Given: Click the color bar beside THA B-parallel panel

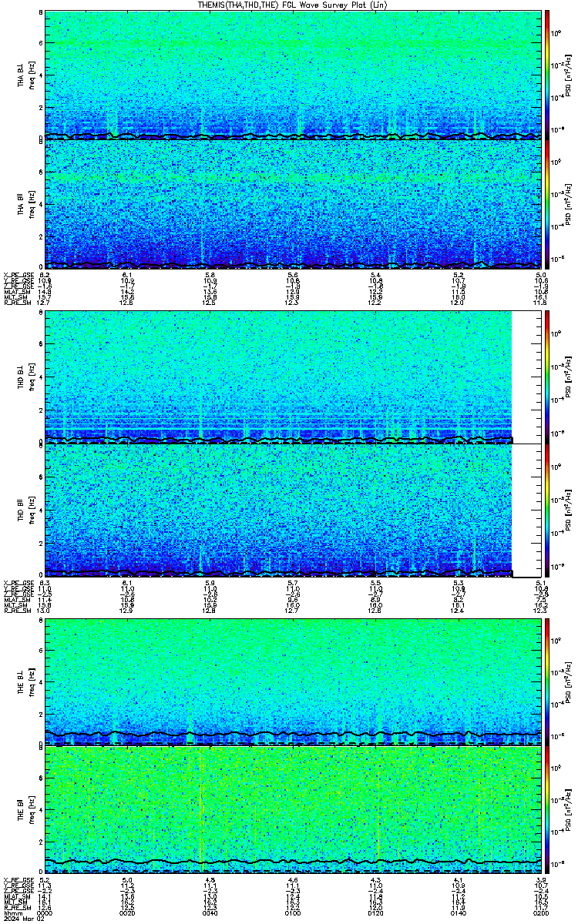Looking at the screenshot, I should pyautogui.click(x=548, y=204).
